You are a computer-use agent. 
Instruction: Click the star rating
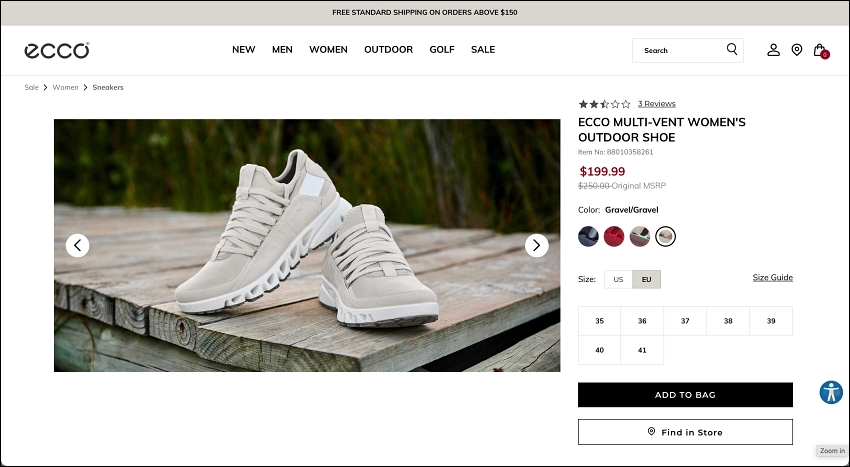click(x=604, y=104)
